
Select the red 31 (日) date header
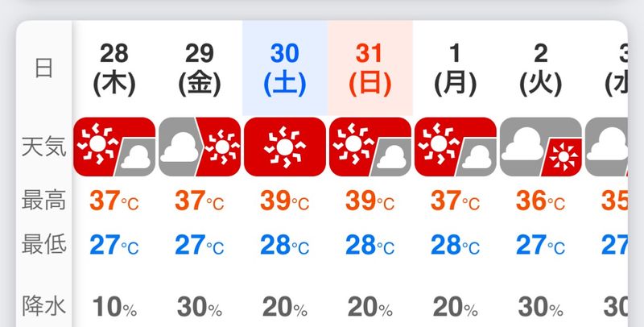click(x=370, y=68)
